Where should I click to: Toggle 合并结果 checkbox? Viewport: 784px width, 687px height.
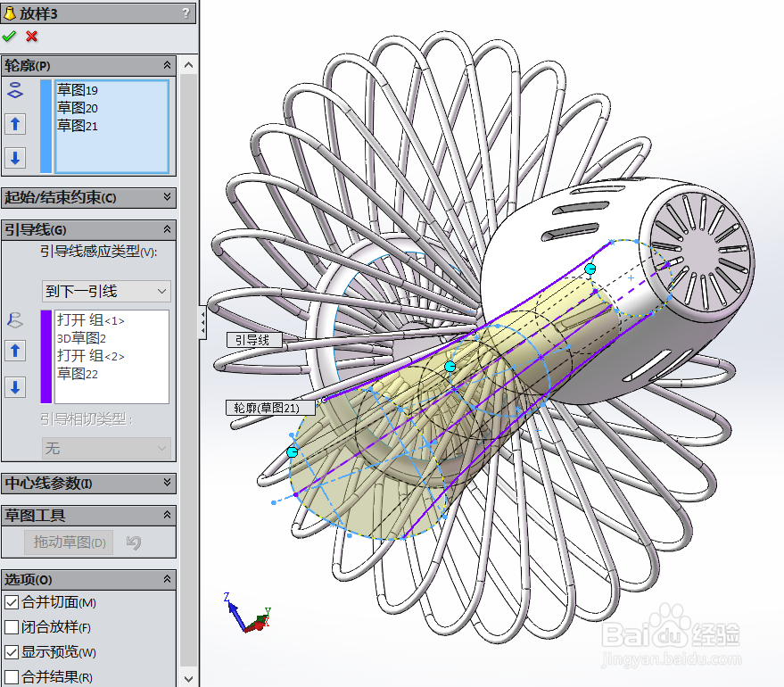pos(12,677)
